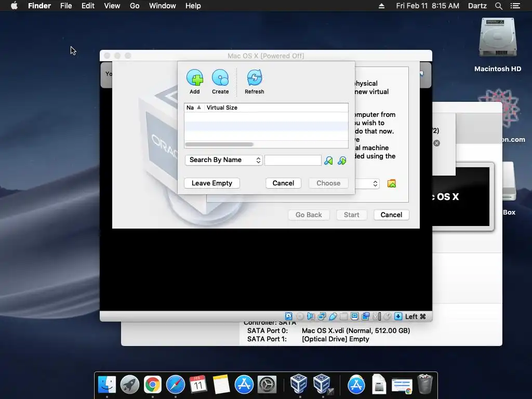Viewport: 532px width, 399px height.
Task: Open the Finder menu
Action: tap(39, 6)
